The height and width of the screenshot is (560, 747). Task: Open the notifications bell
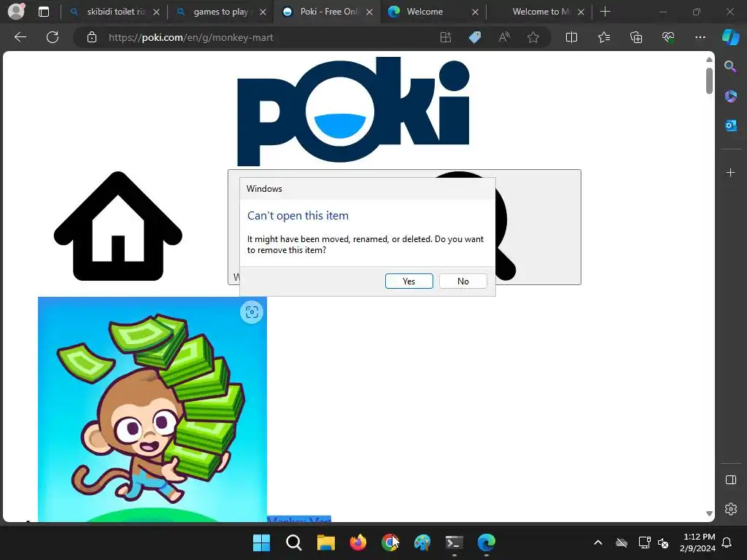727,542
